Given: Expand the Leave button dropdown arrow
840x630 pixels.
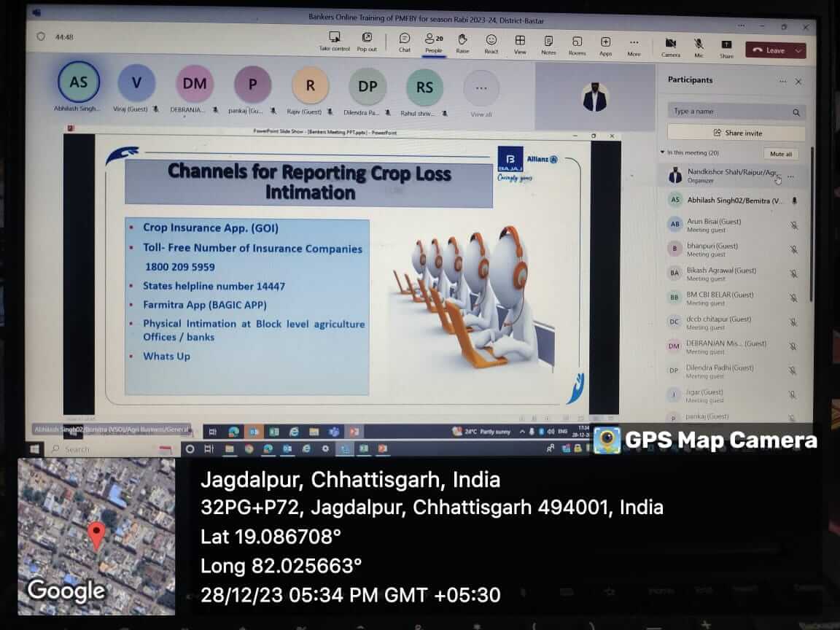Looking at the screenshot, I should 799,50.
